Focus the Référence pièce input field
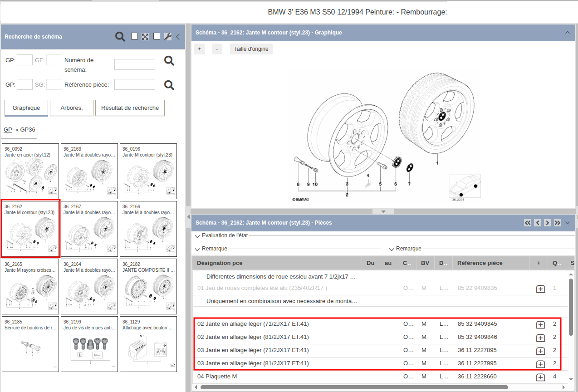Image resolution: width=578 pixels, height=392 pixels. 135,84
